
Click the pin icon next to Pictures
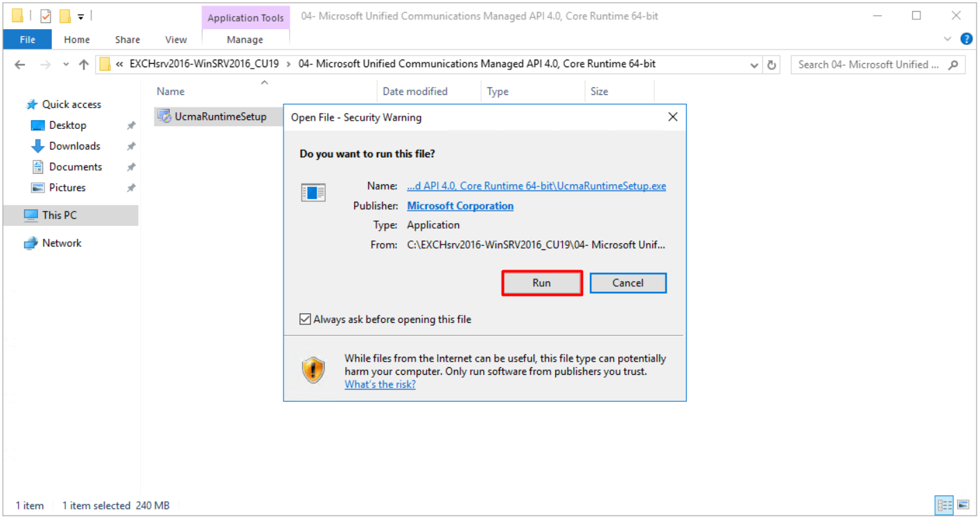coord(131,188)
